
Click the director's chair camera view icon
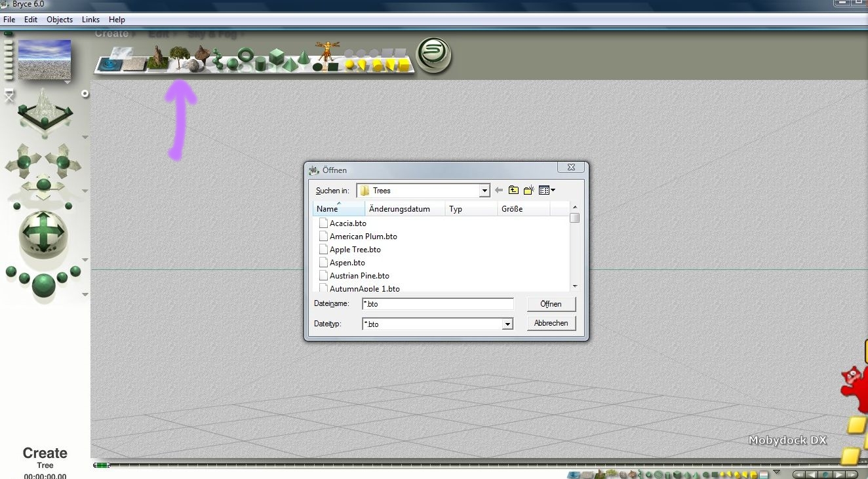pyautogui.click(x=9, y=96)
